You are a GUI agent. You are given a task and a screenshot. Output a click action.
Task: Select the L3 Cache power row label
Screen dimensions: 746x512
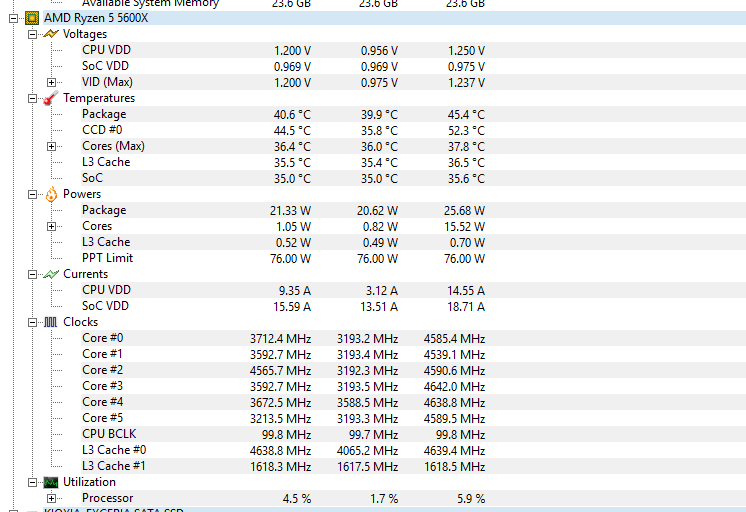(106, 242)
